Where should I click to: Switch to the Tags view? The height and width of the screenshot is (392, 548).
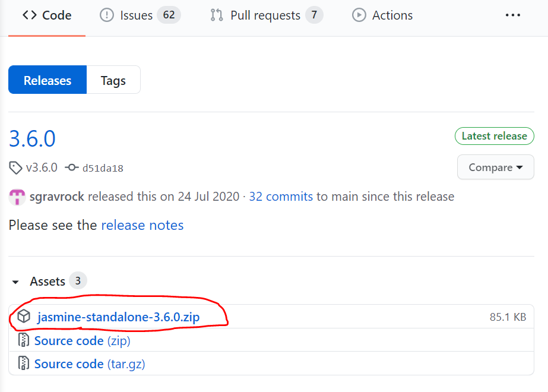point(113,80)
